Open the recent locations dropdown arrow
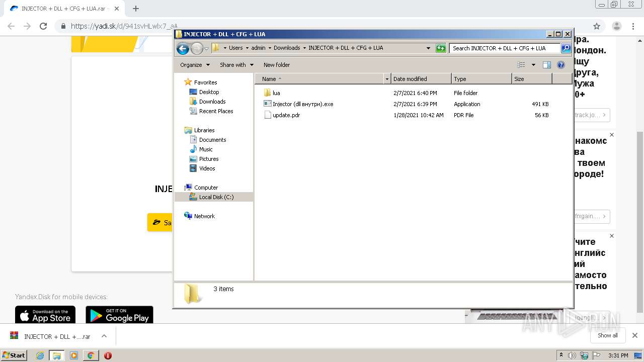644x362 pixels. pos(206,49)
